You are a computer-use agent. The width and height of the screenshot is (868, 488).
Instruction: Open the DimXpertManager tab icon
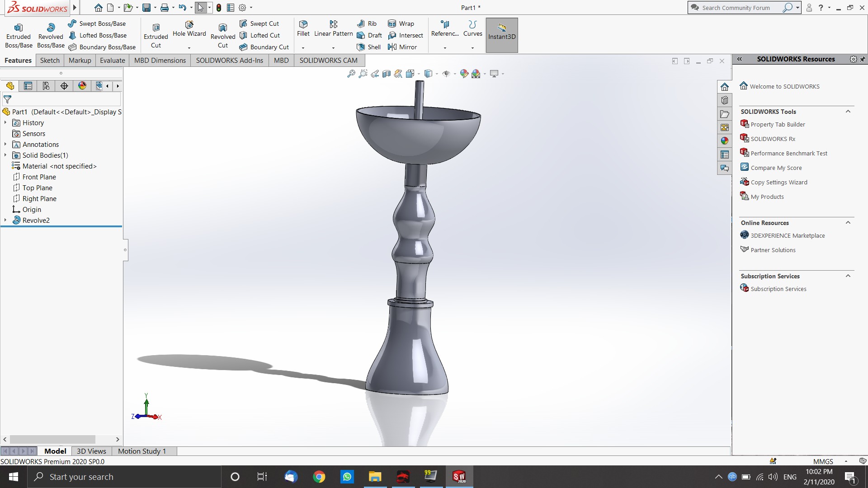pos(64,86)
